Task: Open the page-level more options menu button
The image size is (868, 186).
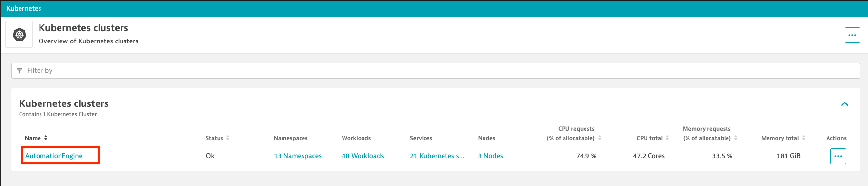Action: pyautogui.click(x=852, y=35)
